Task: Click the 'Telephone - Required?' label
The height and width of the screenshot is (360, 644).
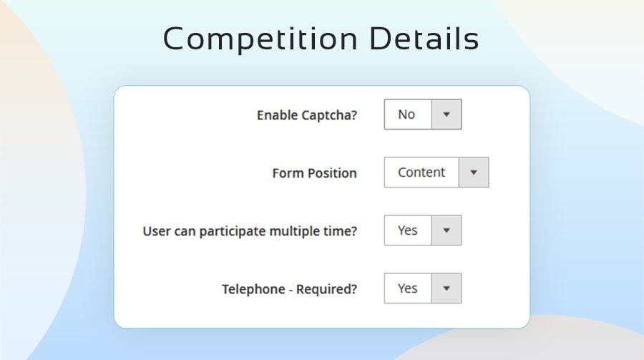Action: coord(289,289)
